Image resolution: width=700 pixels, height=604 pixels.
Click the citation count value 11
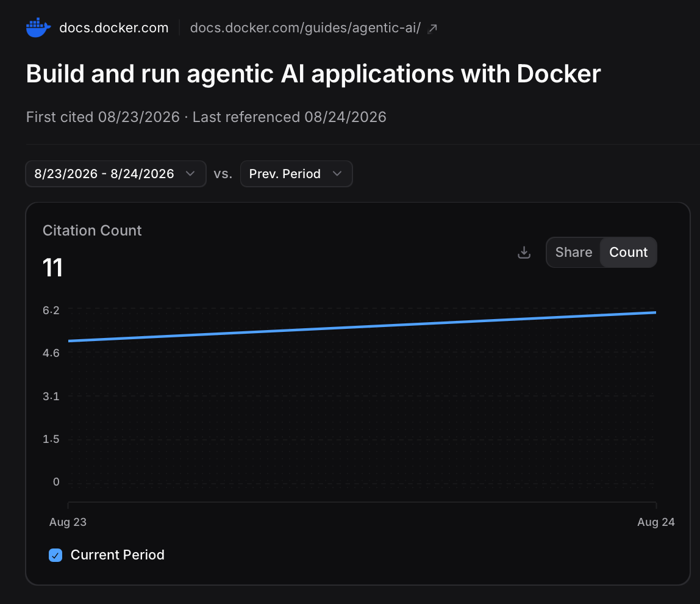click(52, 268)
